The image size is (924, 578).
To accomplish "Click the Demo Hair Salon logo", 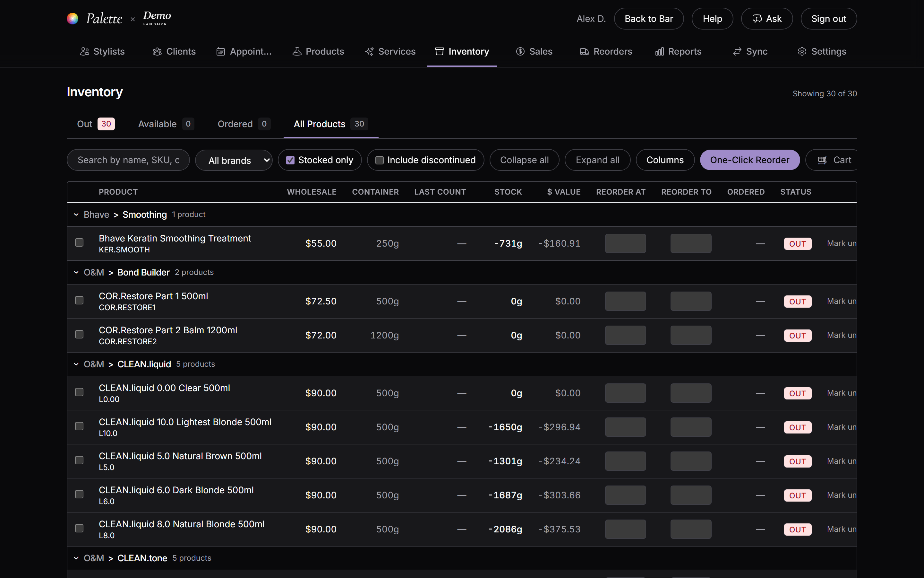I will [157, 18].
